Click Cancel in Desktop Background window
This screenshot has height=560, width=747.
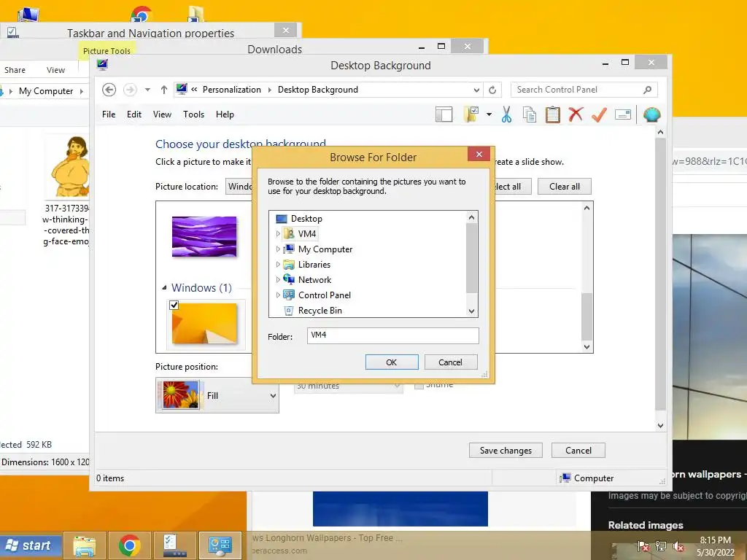(x=578, y=451)
